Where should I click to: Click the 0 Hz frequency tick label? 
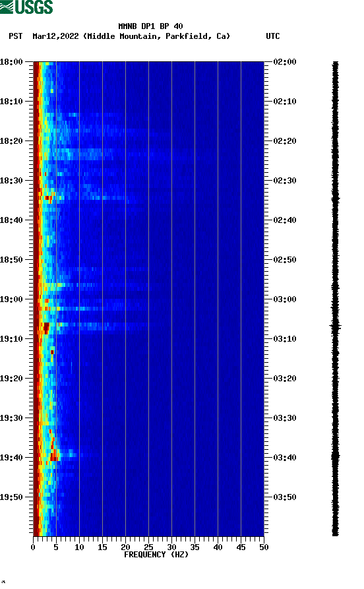(x=33, y=547)
